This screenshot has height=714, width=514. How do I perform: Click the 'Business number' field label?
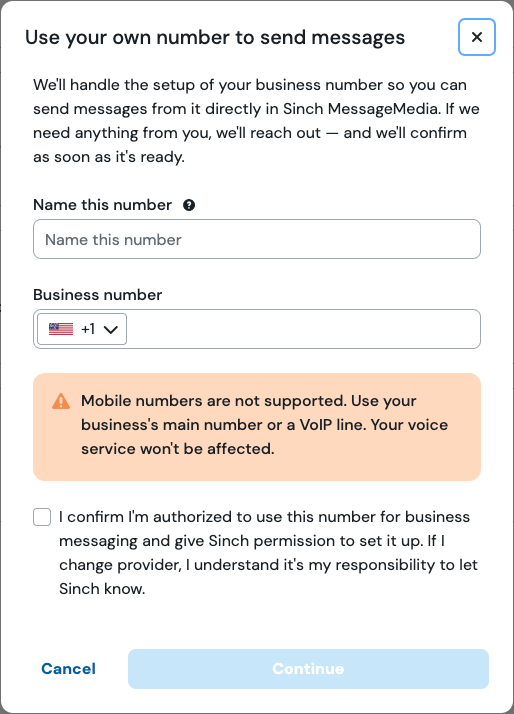pos(97,295)
